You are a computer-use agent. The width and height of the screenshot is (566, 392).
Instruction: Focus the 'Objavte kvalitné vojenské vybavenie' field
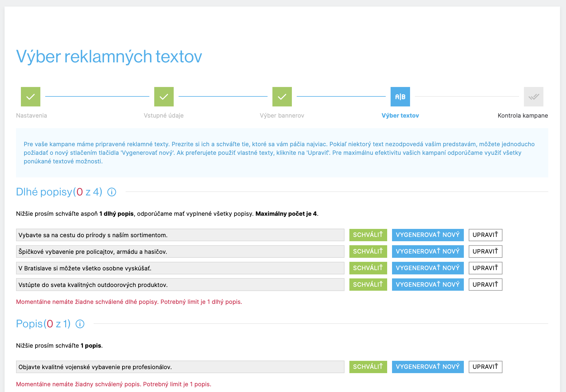click(x=180, y=367)
